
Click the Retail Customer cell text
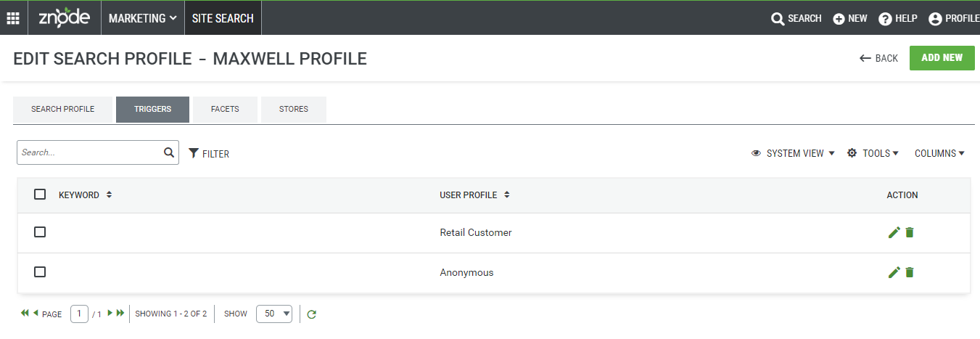(476, 232)
